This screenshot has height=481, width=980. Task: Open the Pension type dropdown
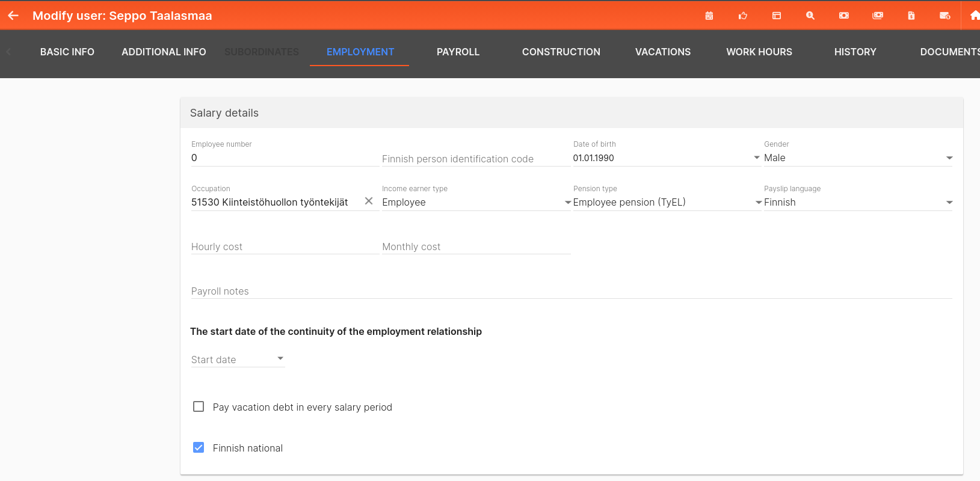tap(759, 203)
